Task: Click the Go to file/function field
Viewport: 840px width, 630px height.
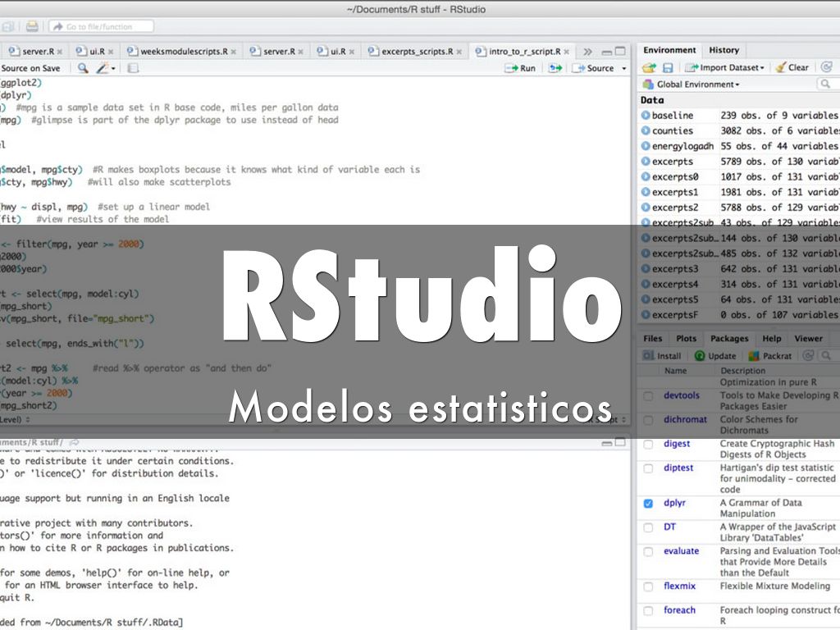Action: click(101, 26)
